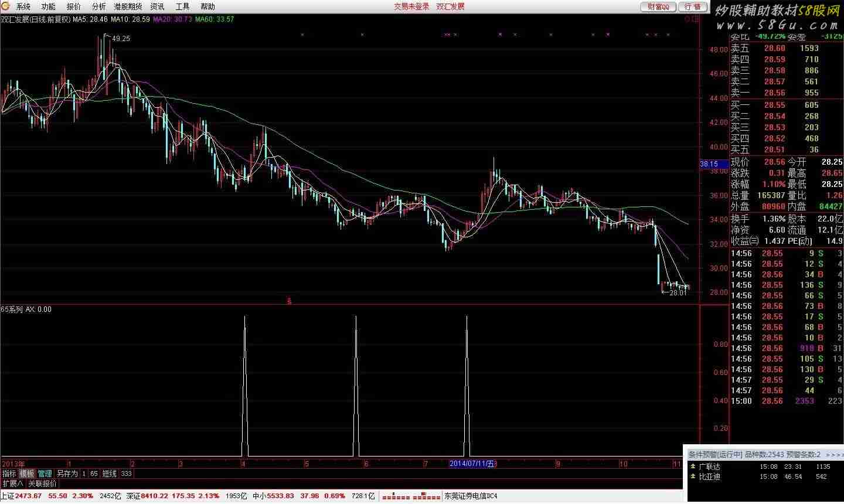Click the 49.25 high price annotation

[x=121, y=39]
